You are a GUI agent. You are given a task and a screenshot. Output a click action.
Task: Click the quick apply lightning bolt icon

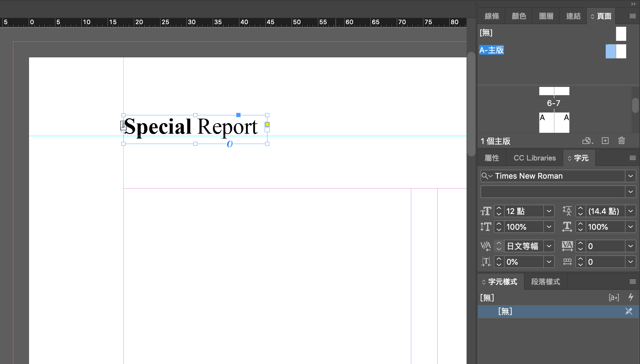pyautogui.click(x=631, y=297)
